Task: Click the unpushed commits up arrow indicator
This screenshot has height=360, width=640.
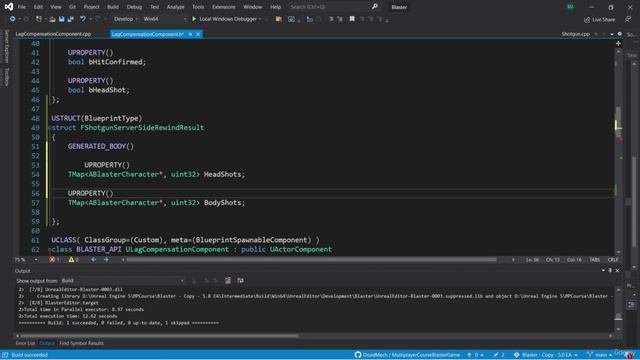Action: [476, 355]
